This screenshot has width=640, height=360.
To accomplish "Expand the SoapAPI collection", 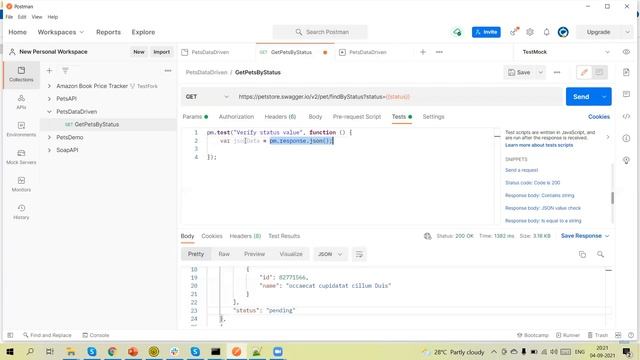I will click(49, 150).
